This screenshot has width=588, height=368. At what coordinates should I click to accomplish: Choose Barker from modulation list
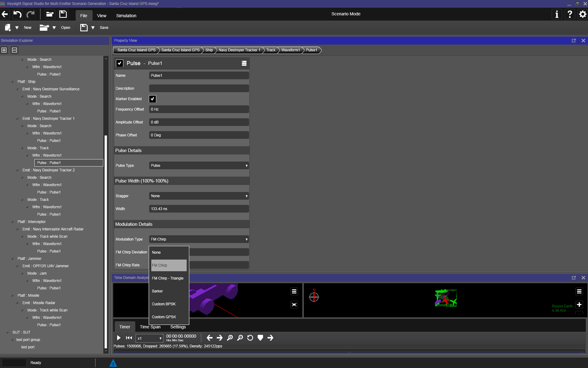point(157,291)
